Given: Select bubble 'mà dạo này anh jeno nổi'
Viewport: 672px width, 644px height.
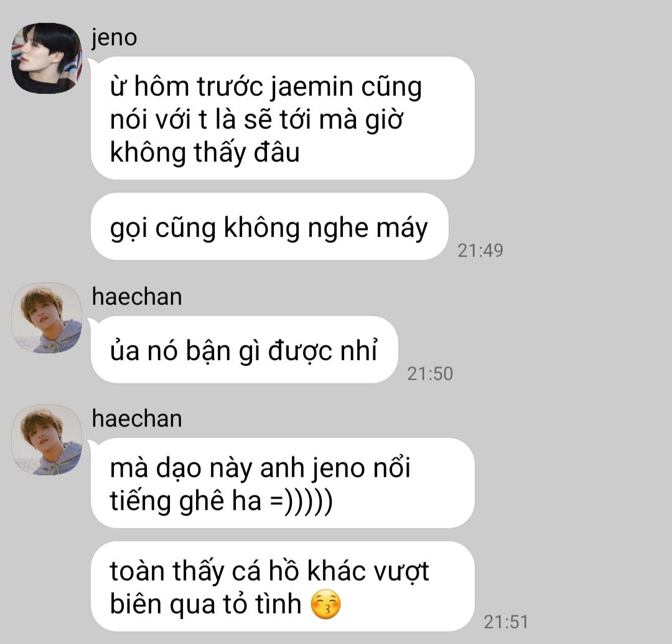Looking at the screenshot, I should click(282, 483).
